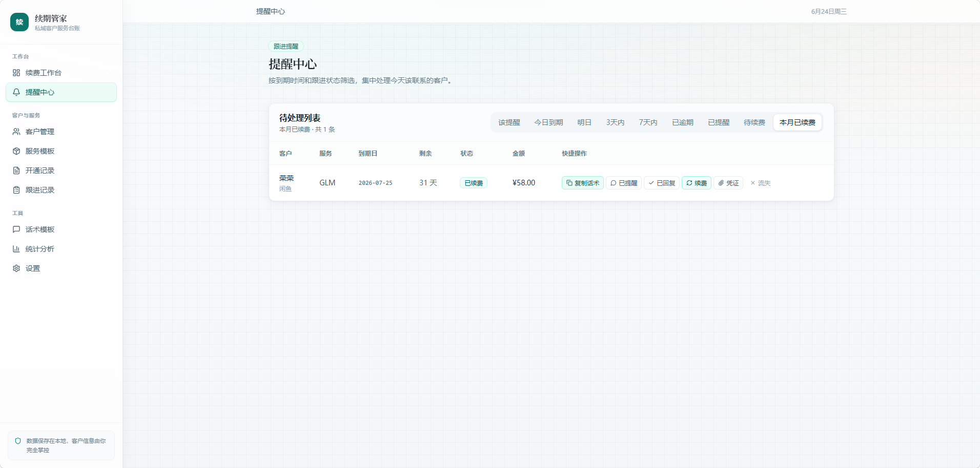Click the shield icon in data notice

18,441
